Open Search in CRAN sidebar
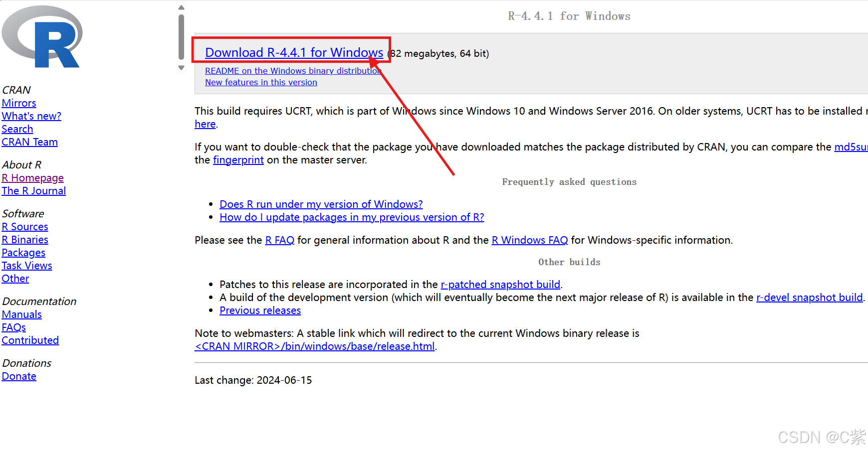The width and height of the screenshot is (868, 452). click(x=17, y=129)
